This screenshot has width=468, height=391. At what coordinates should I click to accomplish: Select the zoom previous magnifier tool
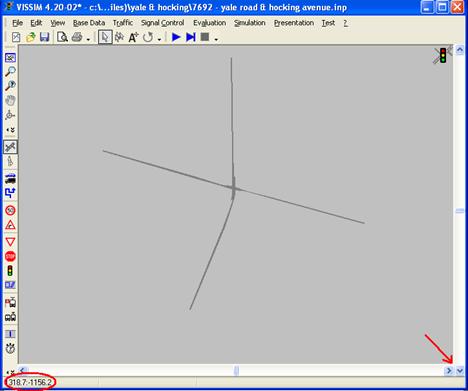[10, 86]
